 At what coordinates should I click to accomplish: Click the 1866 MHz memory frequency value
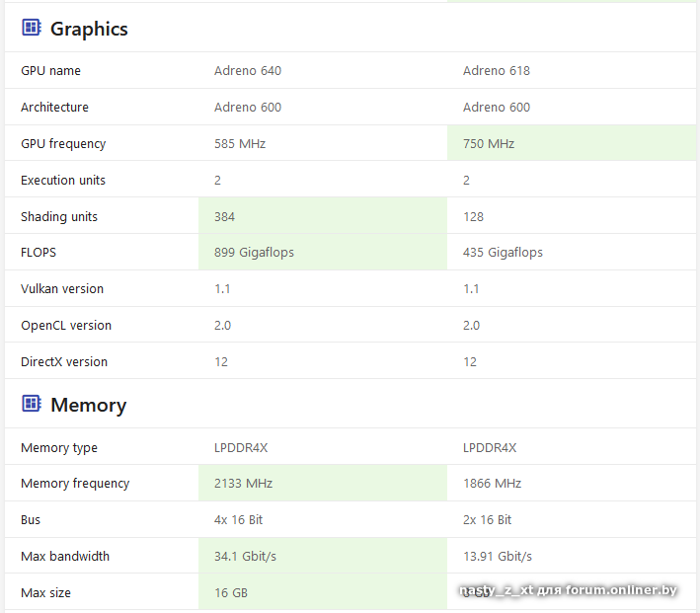click(x=492, y=484)
